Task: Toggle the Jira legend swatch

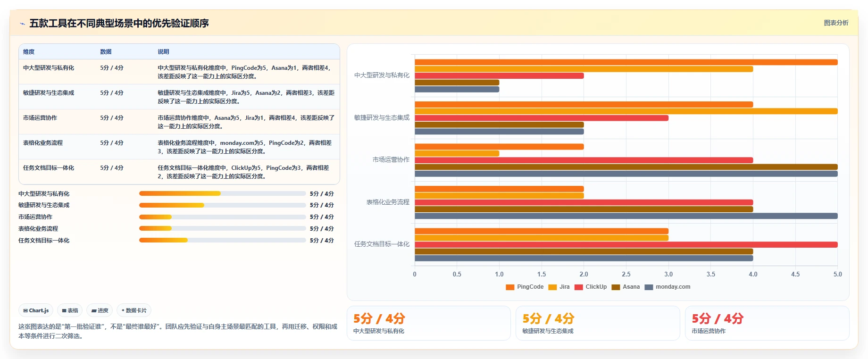Action: [x=552, y=287]
